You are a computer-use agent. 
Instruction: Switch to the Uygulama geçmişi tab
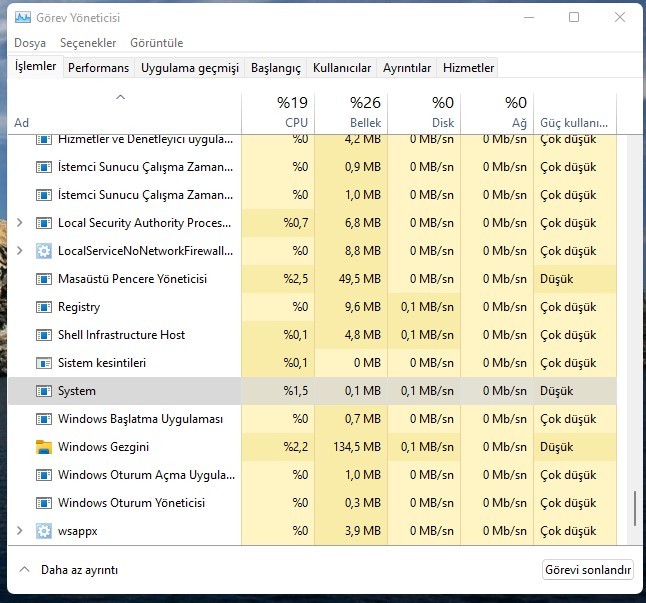(190, 68)
